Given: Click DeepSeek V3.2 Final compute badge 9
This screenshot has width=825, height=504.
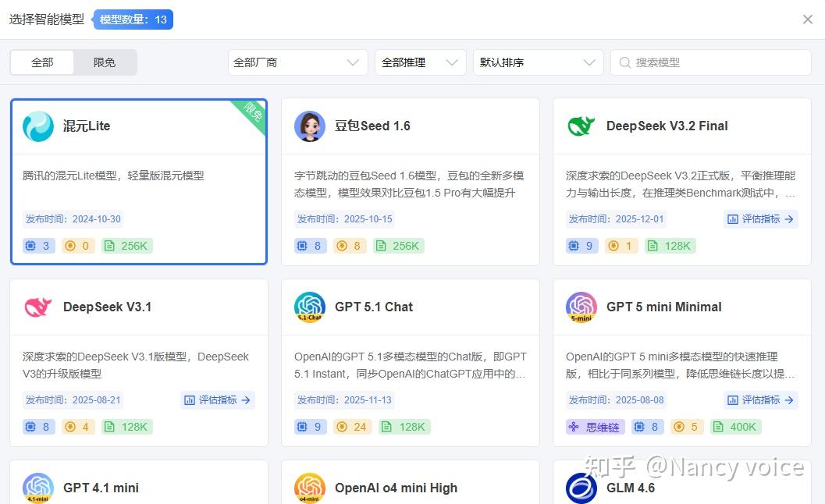Looking at the screenshot, I should 582,246.
